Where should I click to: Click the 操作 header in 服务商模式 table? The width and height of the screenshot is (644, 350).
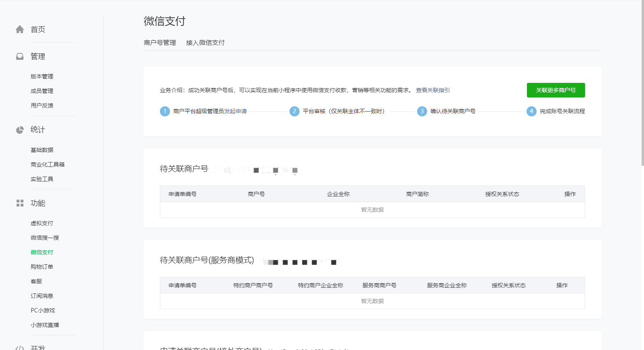tap(562, 285)
